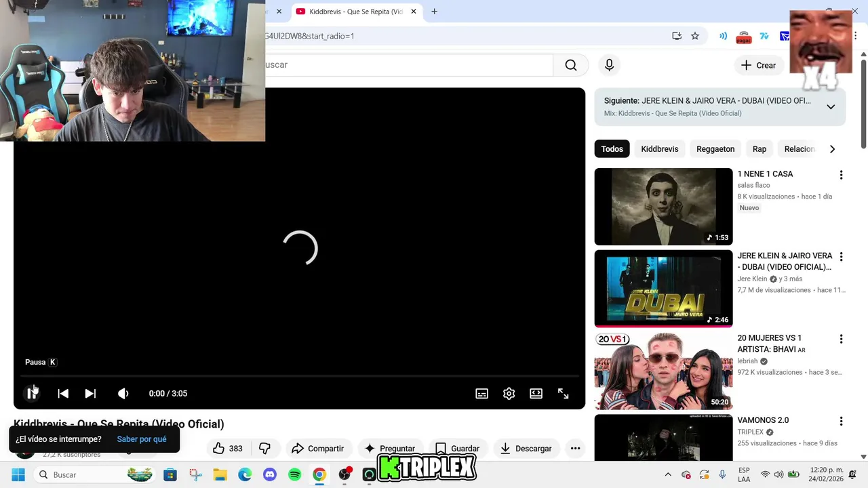The image size is (868, 488).
Task: Go to the previous video in the player
Action: tap(63, 394)
